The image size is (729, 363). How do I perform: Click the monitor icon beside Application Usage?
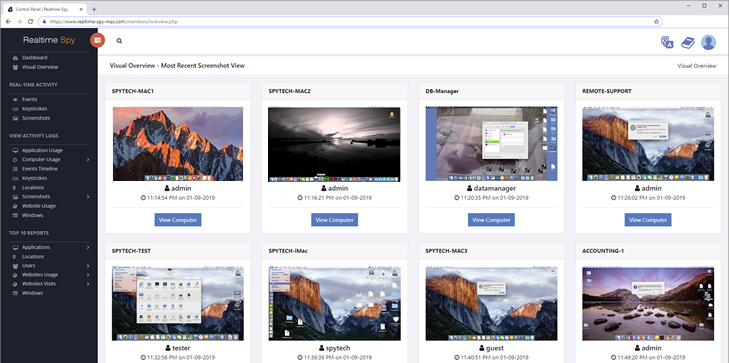coord(15,151)
